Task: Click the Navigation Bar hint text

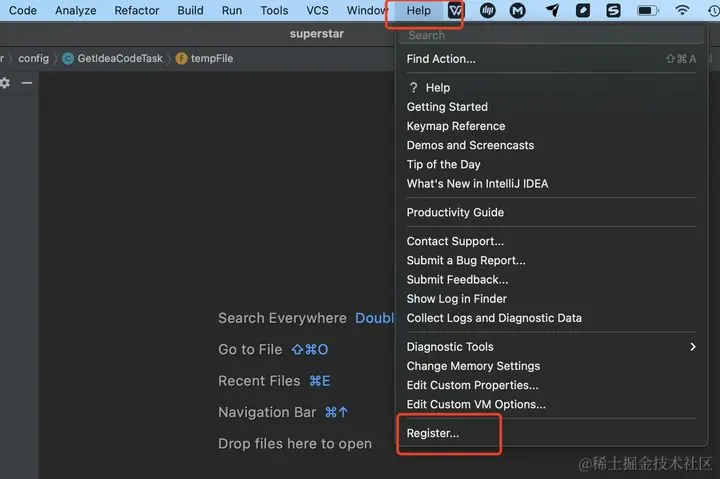Action: pyautogui.click(x=267, y=412)
